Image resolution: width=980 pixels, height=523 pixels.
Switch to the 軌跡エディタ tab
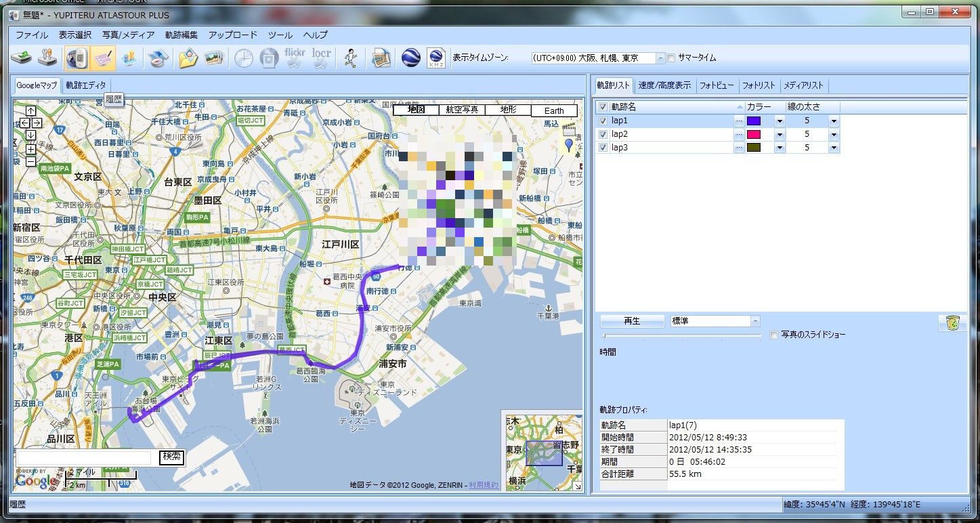tap(86, 85)
